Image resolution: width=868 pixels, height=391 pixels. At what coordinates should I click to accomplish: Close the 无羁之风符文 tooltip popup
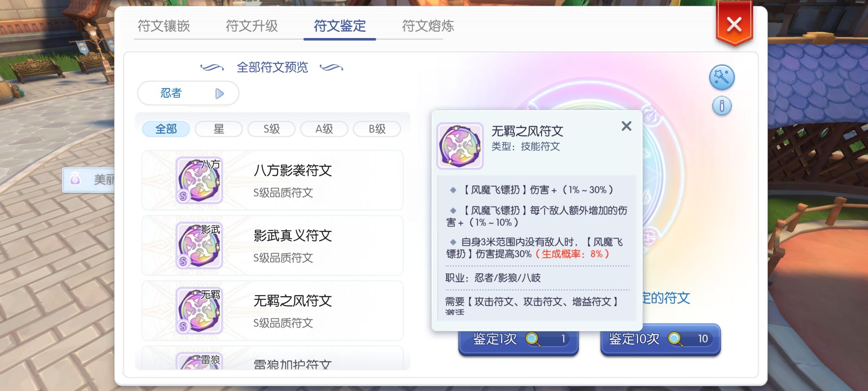[x=626, y=126]
